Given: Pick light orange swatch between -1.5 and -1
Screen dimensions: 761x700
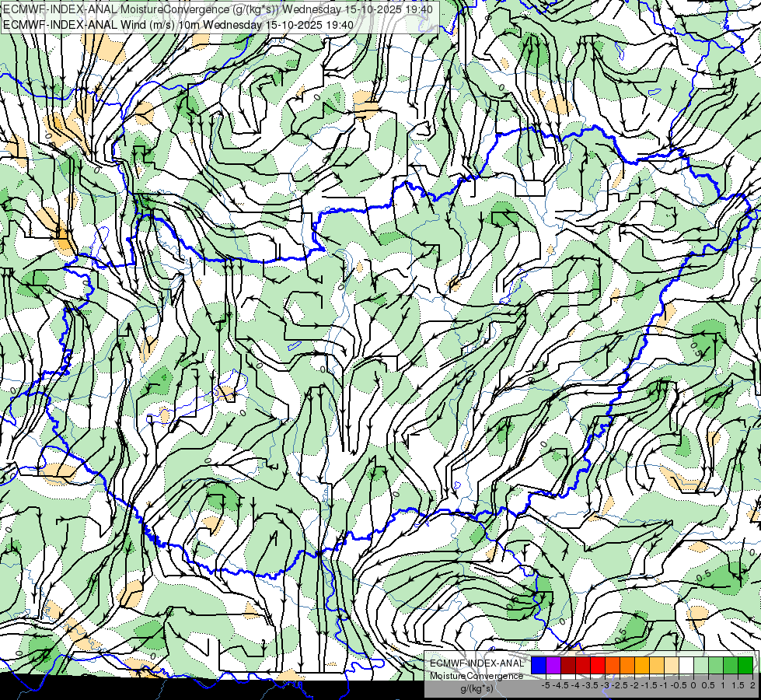Looking at the screenshot, I should (657, 665).
